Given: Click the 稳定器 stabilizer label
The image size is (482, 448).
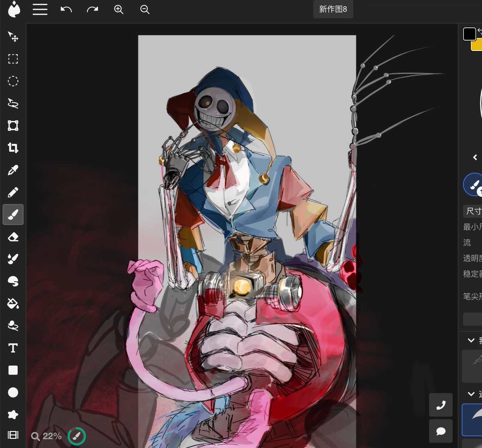Looking at the screenshot, I should [472, 274].
